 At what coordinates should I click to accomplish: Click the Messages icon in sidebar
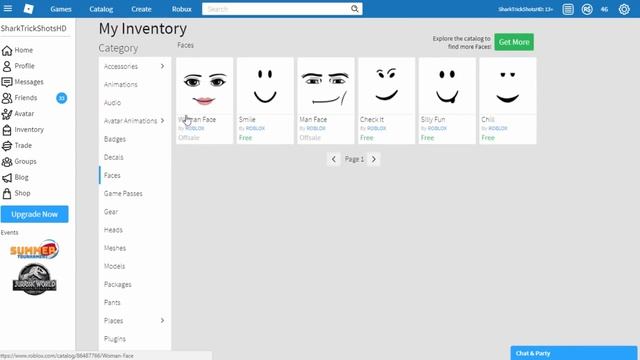(7, 82)
